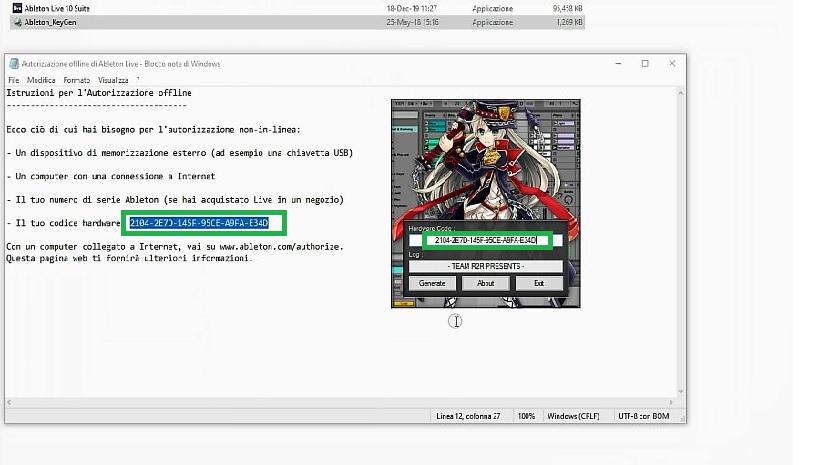
Task: Click the line about USB storage device
Action: (180, 153)
